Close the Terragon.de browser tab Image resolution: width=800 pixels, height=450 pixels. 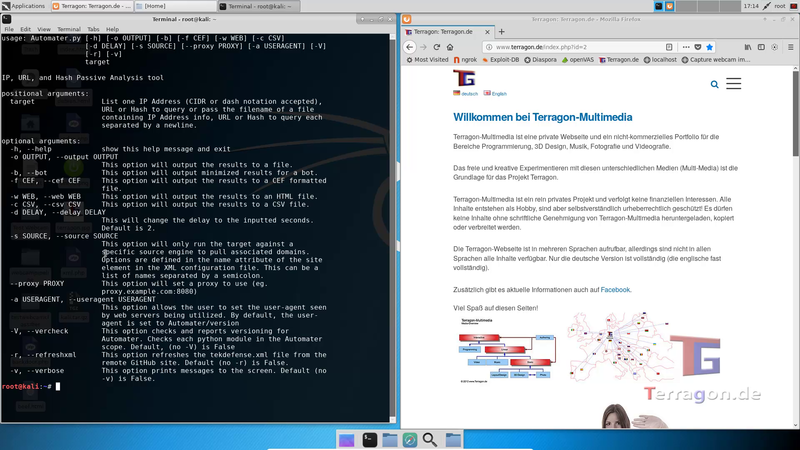click(x=487, y=32)
